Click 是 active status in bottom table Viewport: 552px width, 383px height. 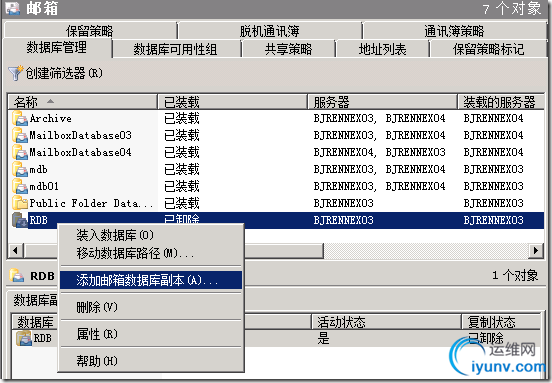click(323, 339)
